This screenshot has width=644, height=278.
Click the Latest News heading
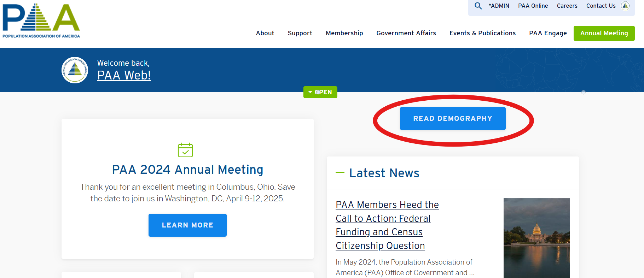coord(384,173)
